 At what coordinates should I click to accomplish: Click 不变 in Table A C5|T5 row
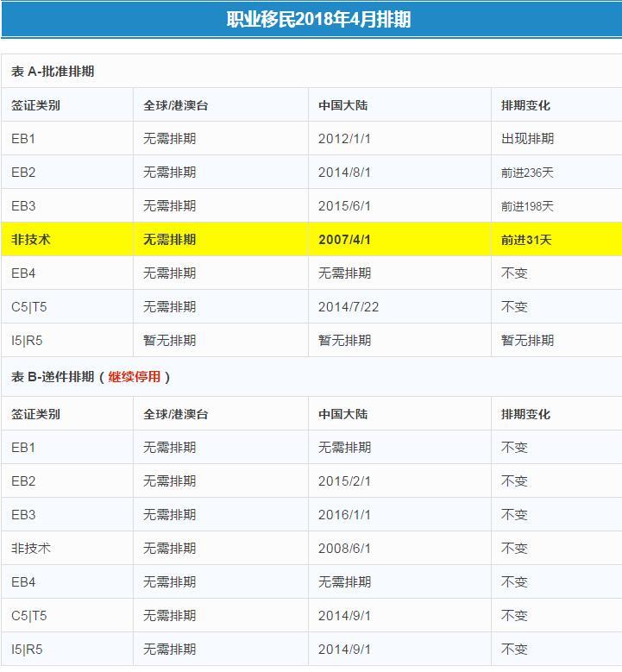514,307
